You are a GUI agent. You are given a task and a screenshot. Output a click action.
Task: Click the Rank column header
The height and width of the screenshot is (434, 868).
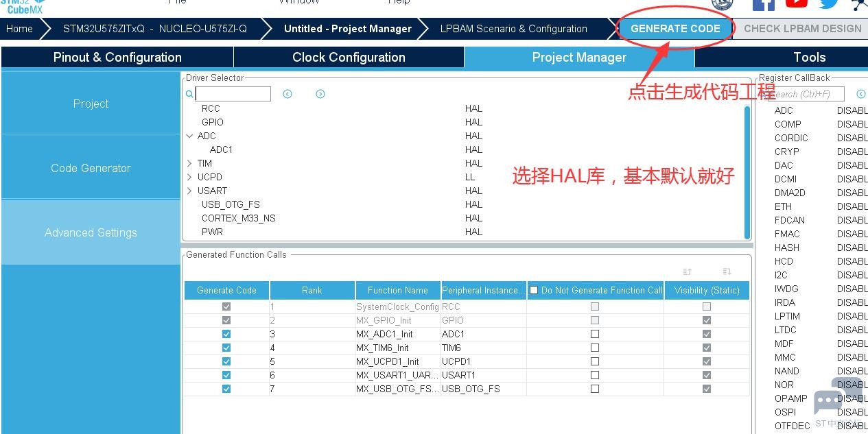point(312,290)
